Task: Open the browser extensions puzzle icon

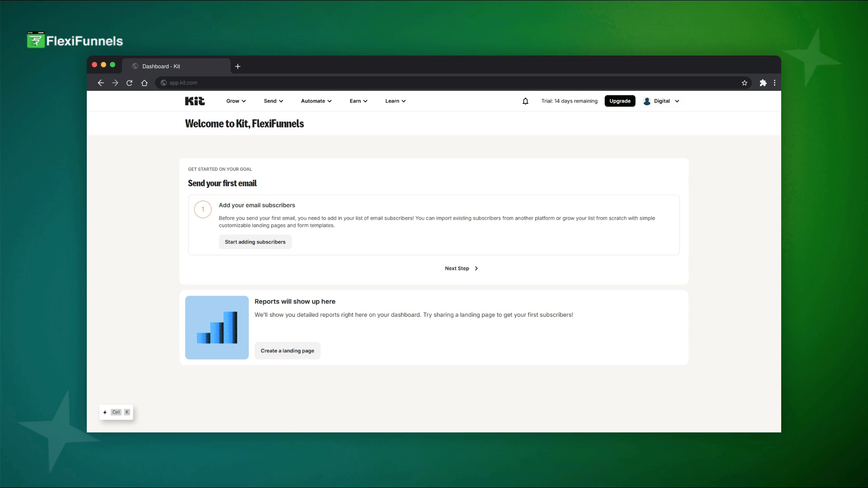Action: 763,83
